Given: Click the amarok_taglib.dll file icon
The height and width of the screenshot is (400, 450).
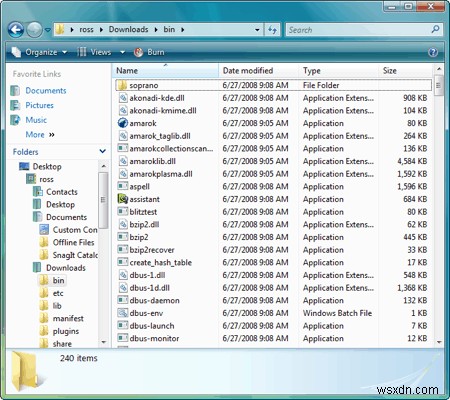Looking at the screenshot, I should tap(123, 136).
